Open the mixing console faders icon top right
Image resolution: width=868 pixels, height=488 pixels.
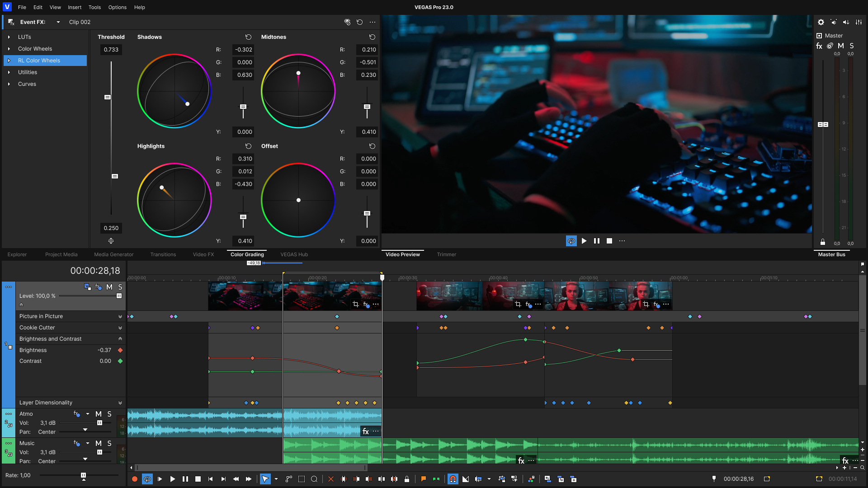coord(858,22)
